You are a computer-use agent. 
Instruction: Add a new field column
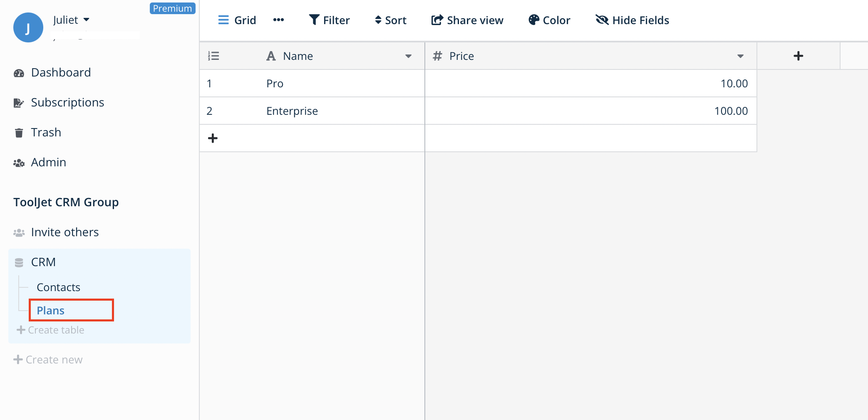(x=798, y=56)
